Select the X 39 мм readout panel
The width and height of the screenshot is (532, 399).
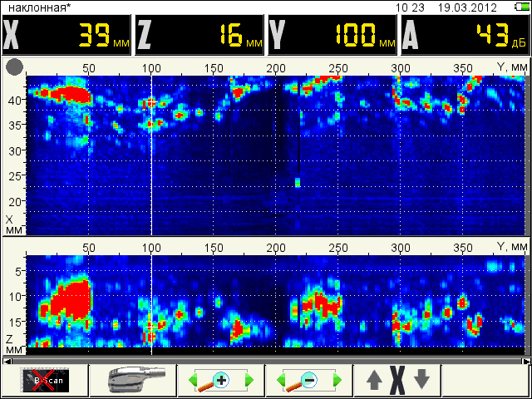click(66, 36)
